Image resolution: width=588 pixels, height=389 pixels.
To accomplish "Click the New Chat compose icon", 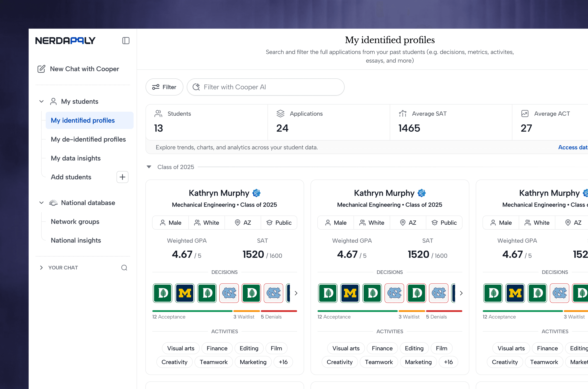I will [x=41, y=69].
